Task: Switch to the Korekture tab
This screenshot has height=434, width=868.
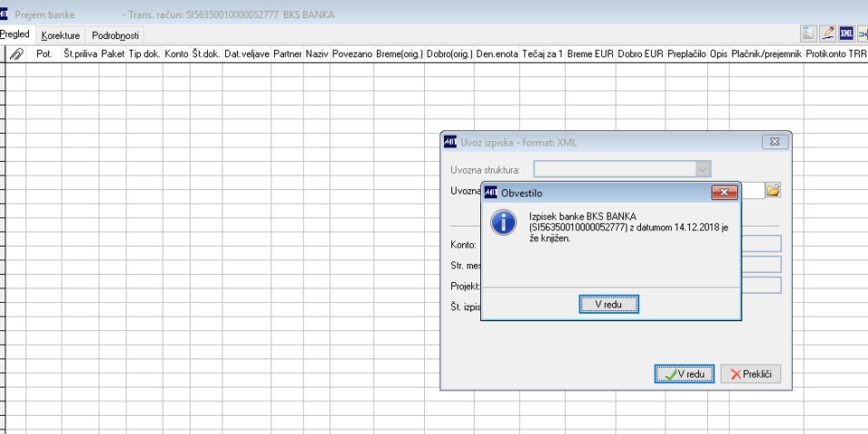Action: (x=61, y=35)
